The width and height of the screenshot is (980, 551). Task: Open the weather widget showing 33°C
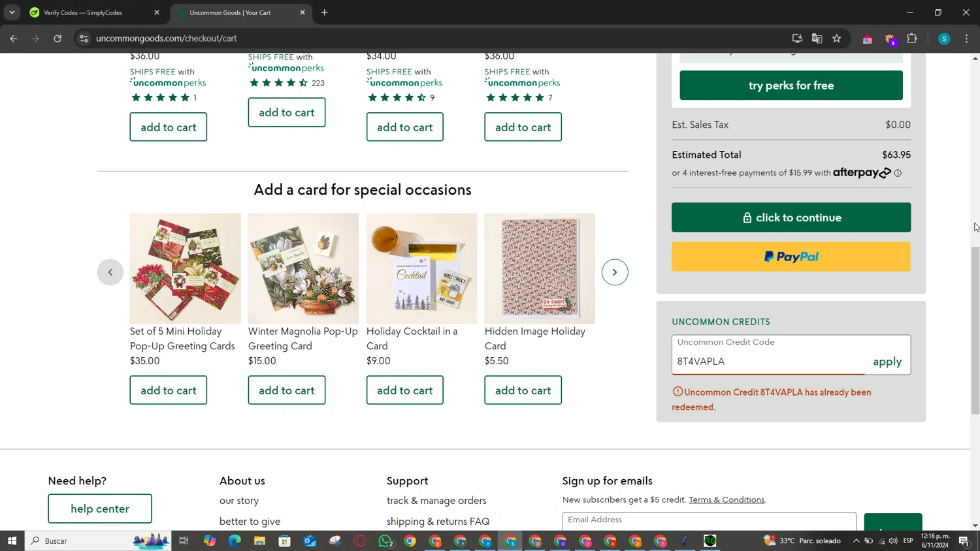coord(802,541)
